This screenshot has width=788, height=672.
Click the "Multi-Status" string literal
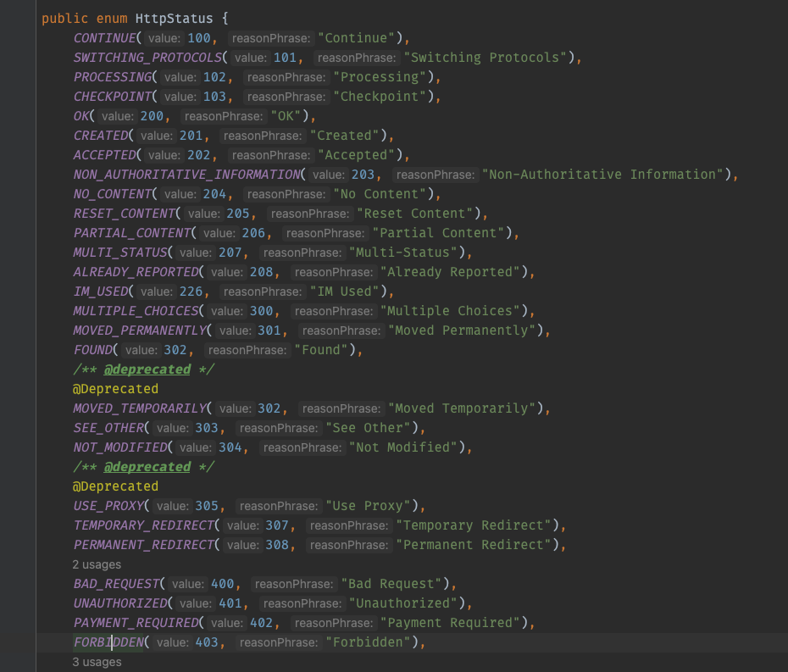point(403,253)
